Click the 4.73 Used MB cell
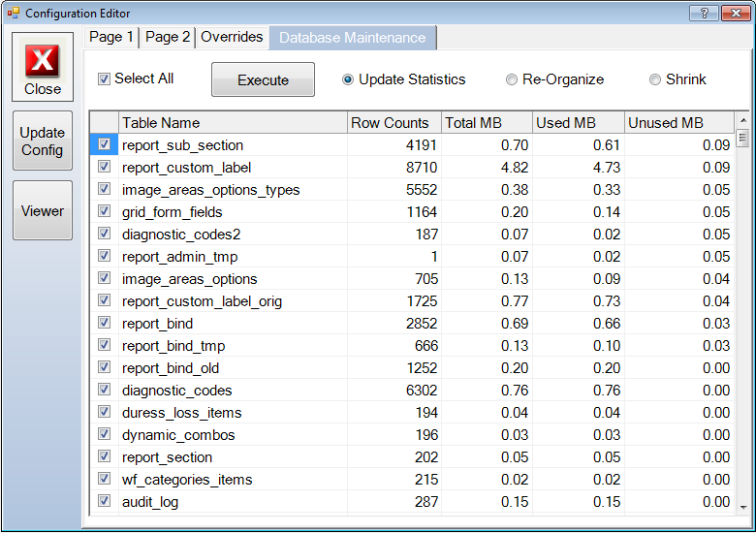The width and height of the screenshot is (756, 533). (x=579, y=168)
